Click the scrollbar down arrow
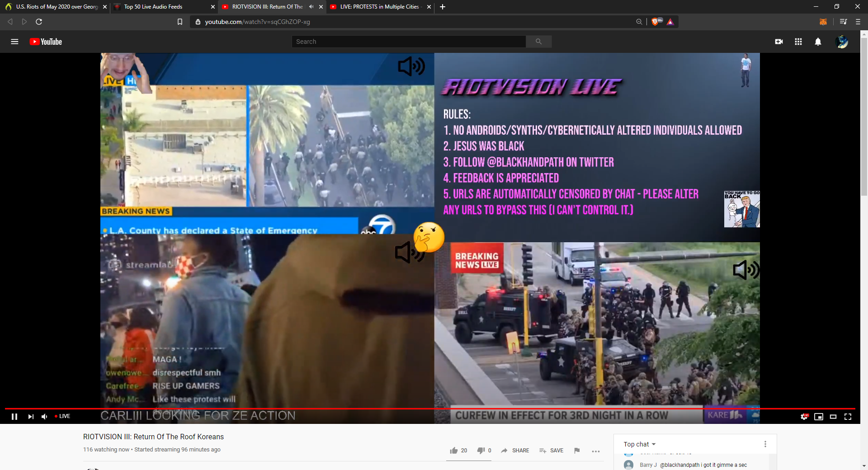868x470 pixels. coord(864,466)
